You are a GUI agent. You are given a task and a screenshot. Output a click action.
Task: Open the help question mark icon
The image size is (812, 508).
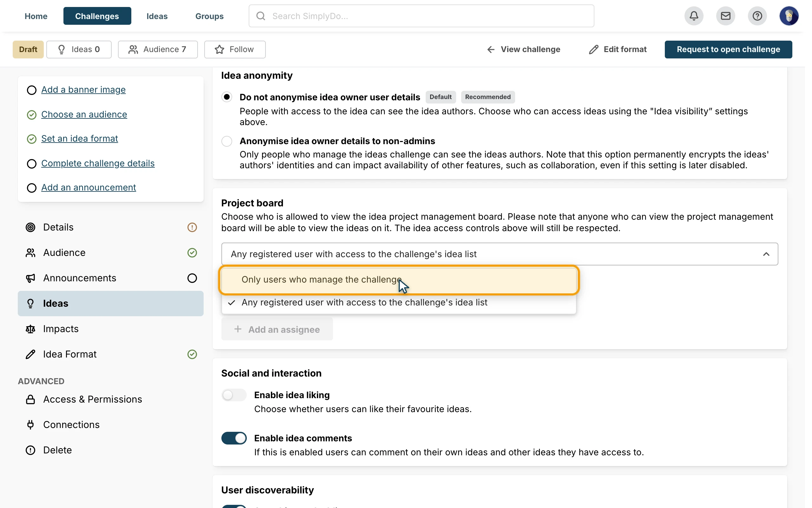pos(757,16)
